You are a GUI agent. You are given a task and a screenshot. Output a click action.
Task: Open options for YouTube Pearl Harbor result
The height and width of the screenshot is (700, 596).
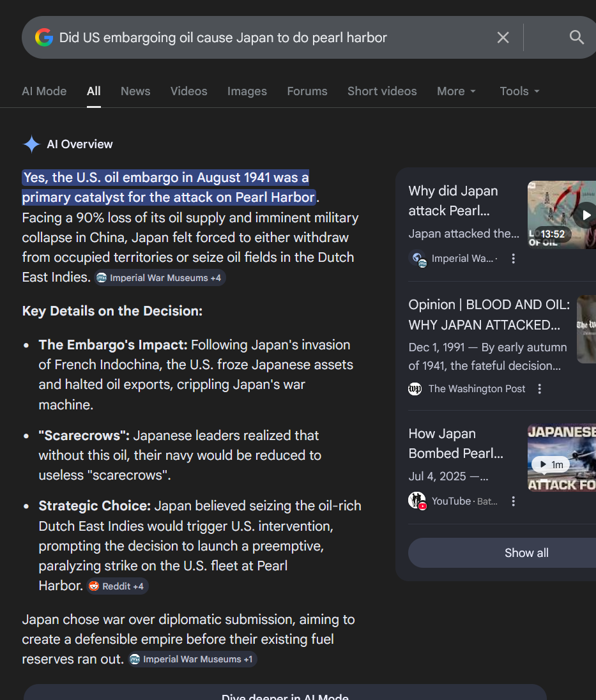(x=514, y=501)
